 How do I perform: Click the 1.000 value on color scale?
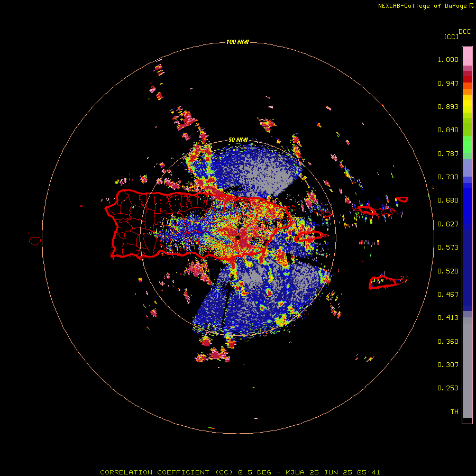[x=448, y=59]
